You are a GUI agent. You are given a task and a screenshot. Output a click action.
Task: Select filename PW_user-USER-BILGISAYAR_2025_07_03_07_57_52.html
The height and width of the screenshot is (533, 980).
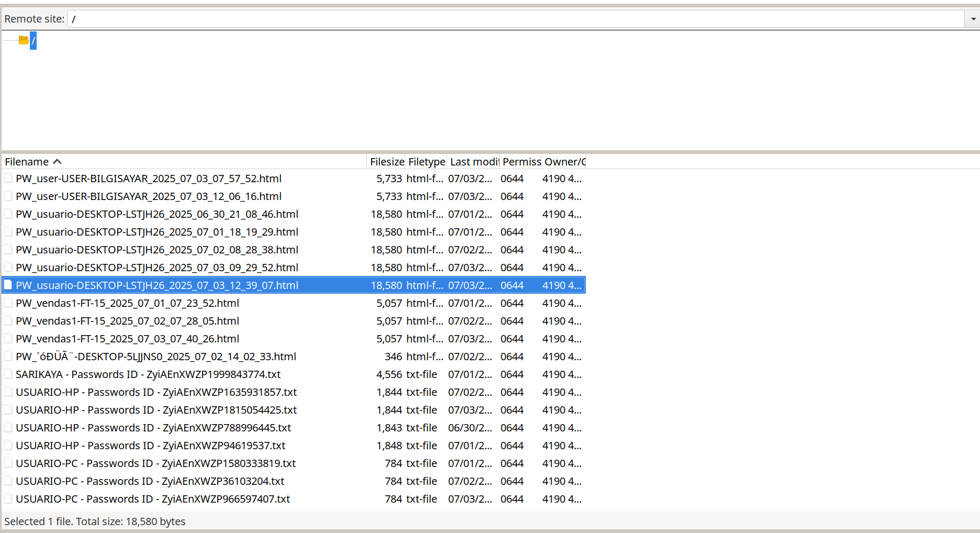point(149,179)
